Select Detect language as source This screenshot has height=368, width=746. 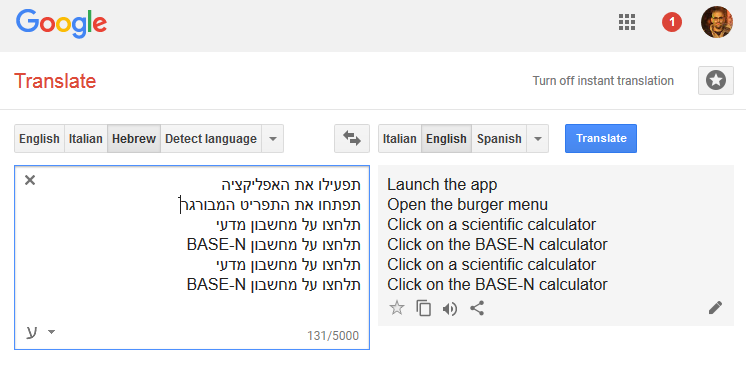point(211,139)
